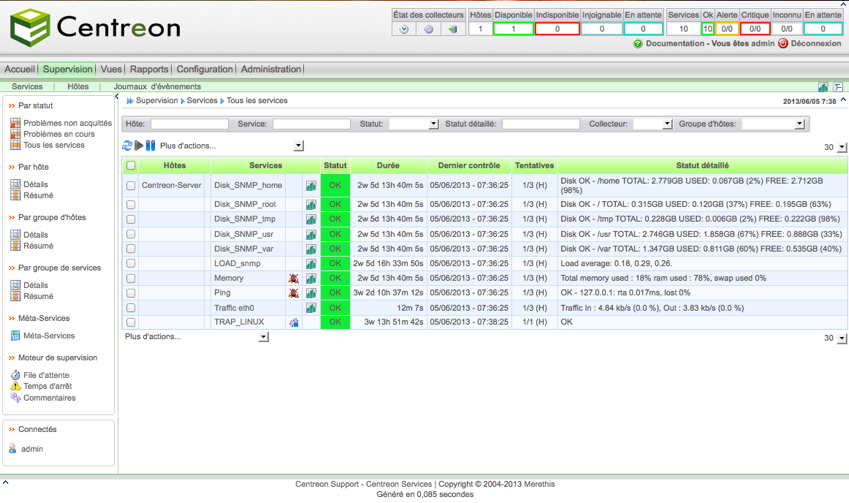
Task: Click the red Critique services status box
Action: tap(755, 29)
